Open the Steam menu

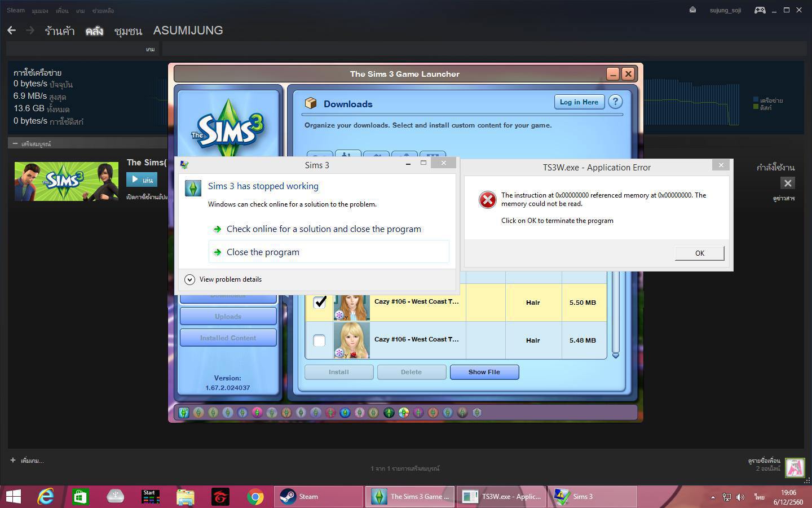click(x=16, y=10)
